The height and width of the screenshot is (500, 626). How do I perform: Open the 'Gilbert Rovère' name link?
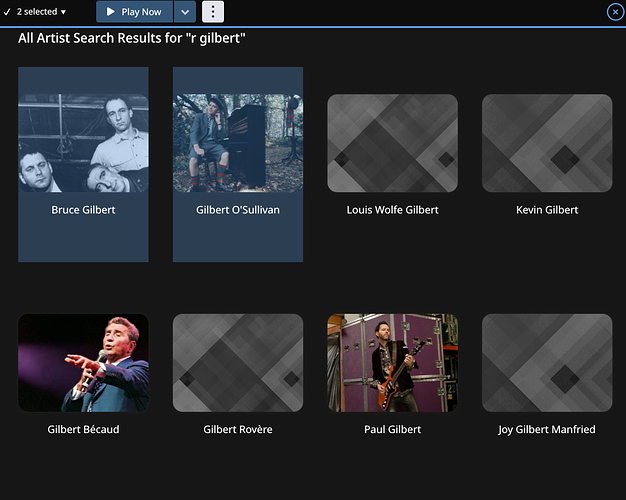pos(238,429)
